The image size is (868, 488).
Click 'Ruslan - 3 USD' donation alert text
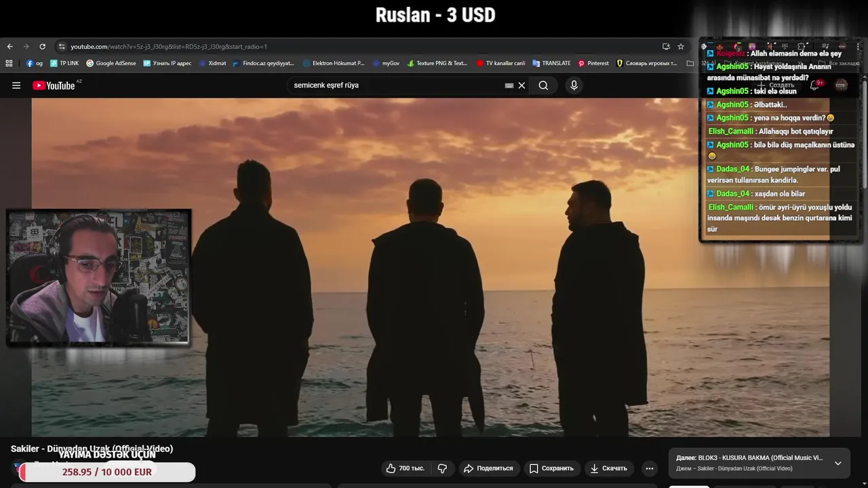coord(435,15)
